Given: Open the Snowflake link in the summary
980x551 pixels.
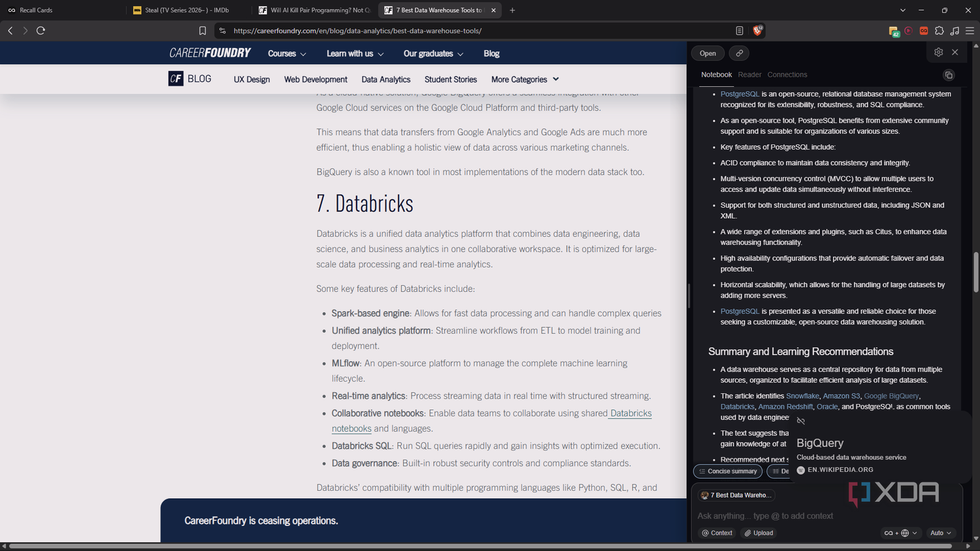Looking at the screenshot, I should coord(802,396).
